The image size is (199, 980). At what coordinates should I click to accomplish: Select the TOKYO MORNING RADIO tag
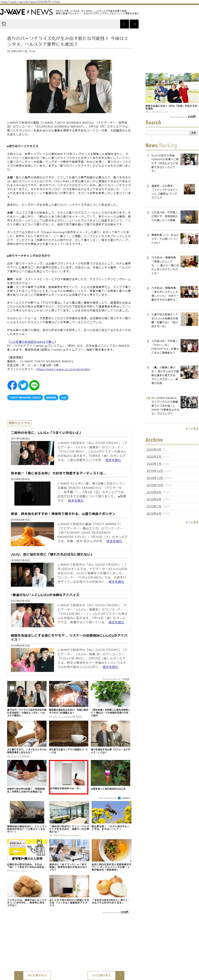click(x=25, y=398)
